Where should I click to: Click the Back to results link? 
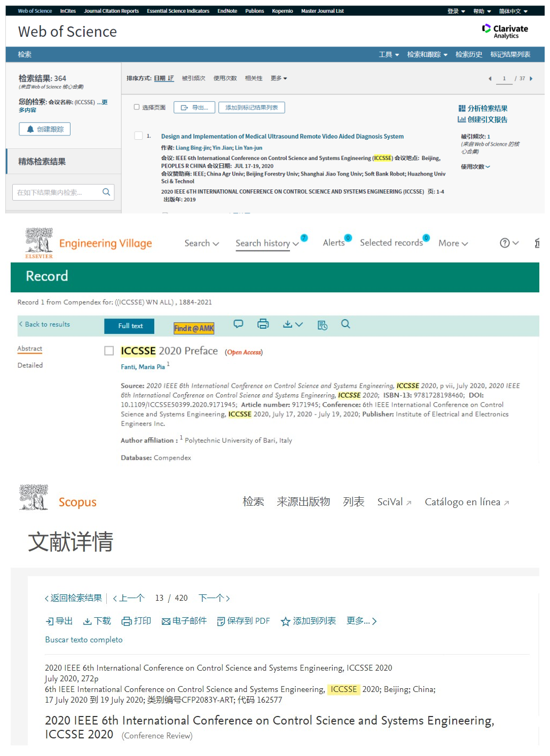[x=44, y=324]
